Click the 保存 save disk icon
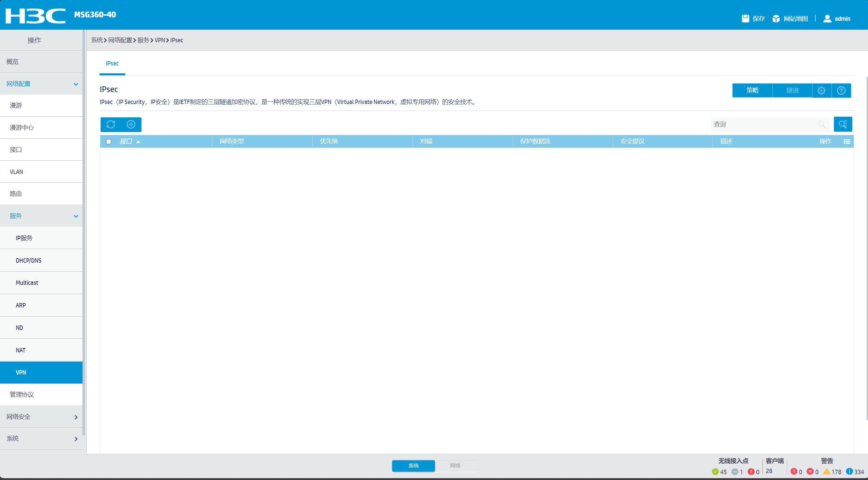This screenshot has height=480, width=868. coord(745,19)
